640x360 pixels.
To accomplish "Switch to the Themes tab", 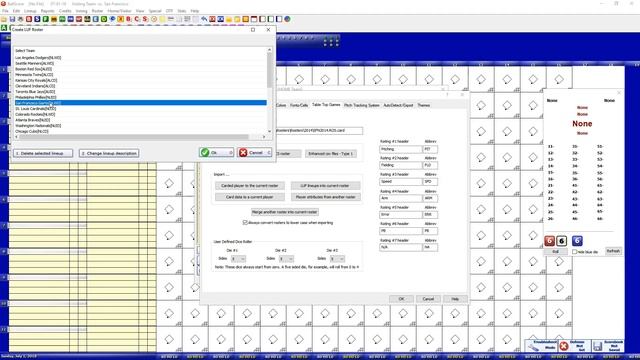I will coord(423,105).
